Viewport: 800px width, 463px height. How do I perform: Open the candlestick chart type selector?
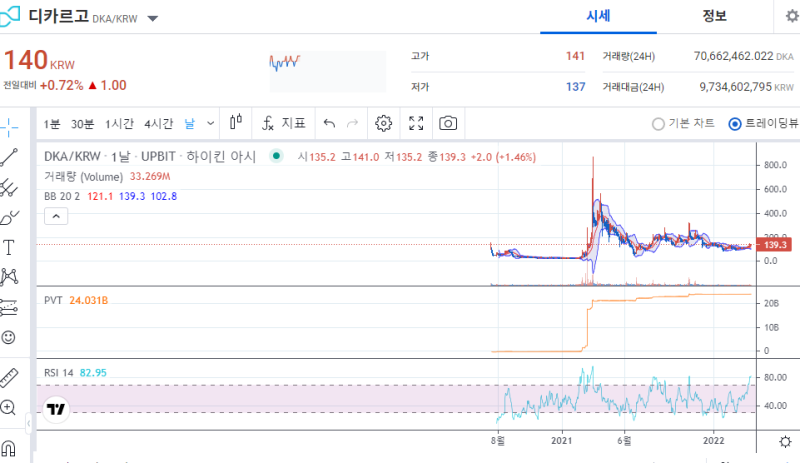click(x=236, y=123)
